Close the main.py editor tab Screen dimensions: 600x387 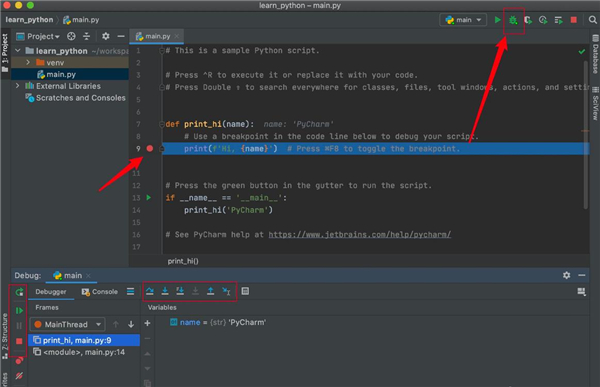tap(176, 36)
